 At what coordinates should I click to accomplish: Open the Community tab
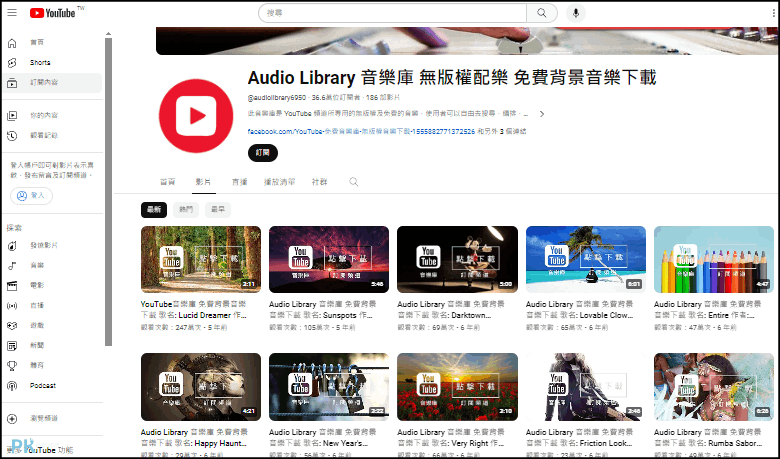(319, 182)
